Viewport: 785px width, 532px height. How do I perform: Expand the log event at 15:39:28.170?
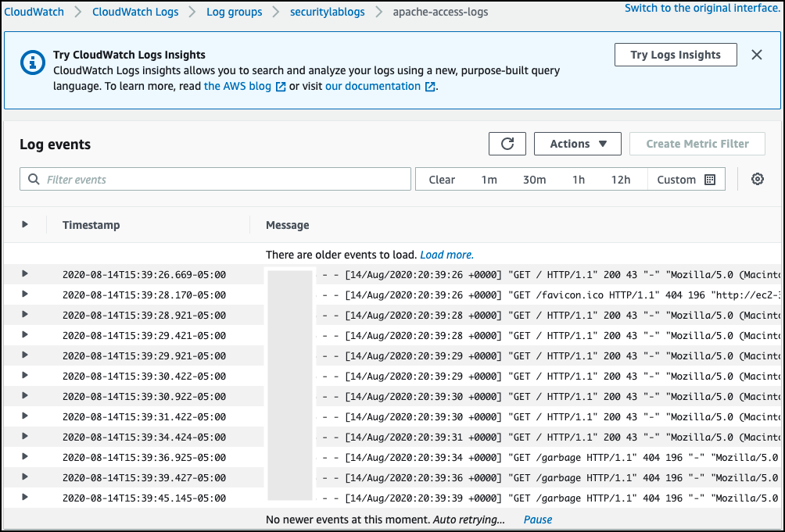(x=24, y=294)
